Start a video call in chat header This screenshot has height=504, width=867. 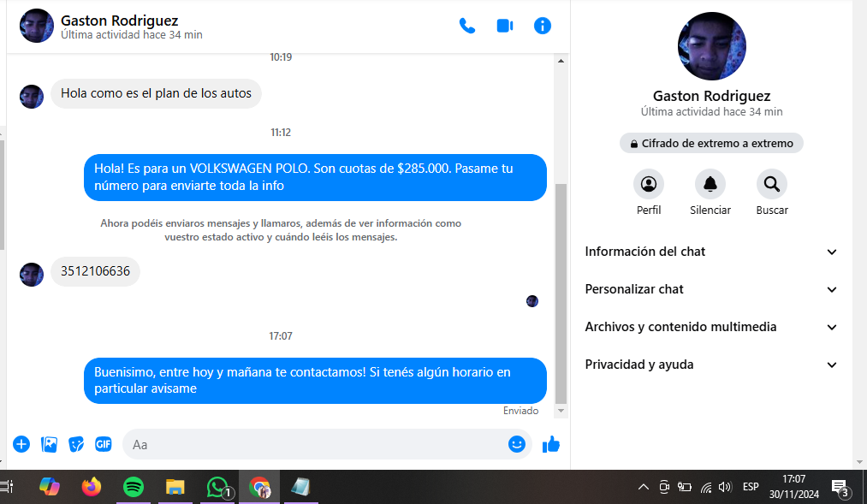[505, 26]
